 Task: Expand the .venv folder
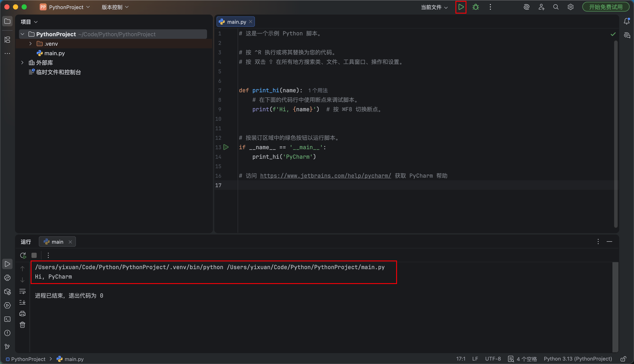30,44
